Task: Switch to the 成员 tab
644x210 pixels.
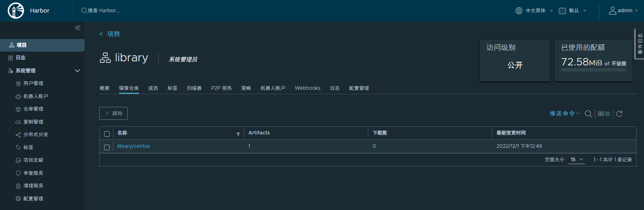Action: [x=153, y=88]
